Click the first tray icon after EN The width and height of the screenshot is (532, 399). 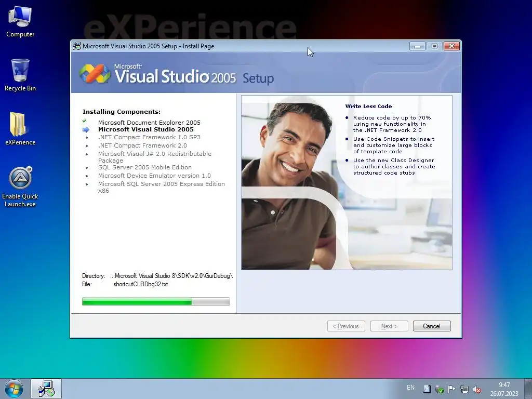[x=427, y=389]
